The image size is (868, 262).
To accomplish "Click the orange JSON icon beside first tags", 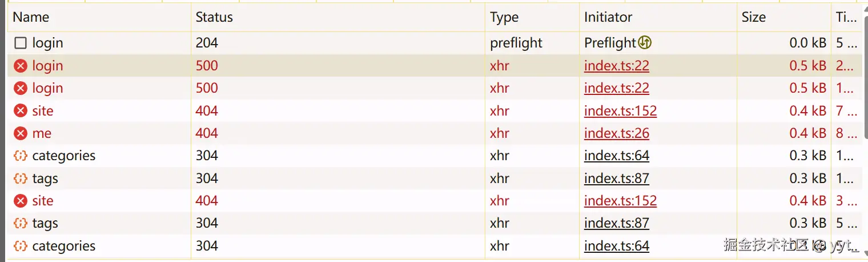I will coord(21,178).
